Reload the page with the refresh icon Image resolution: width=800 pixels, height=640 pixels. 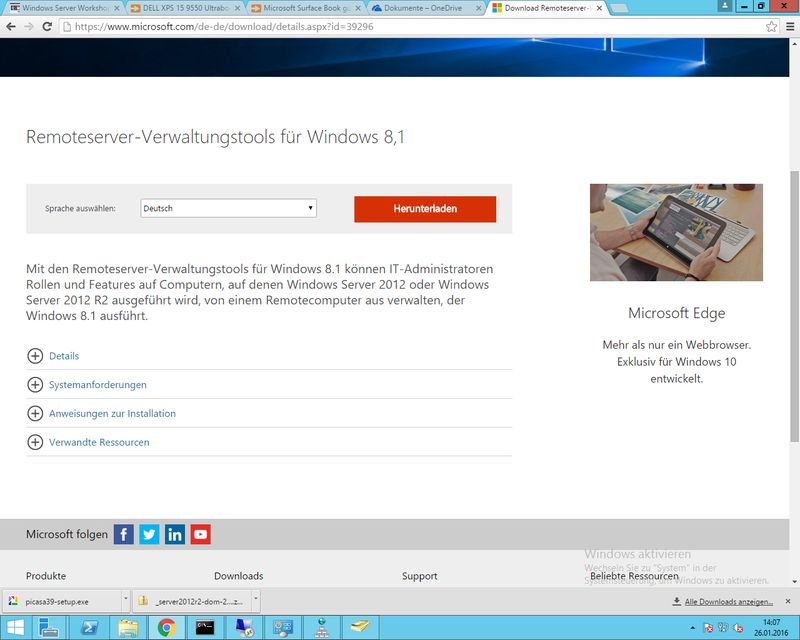[x=47, y=27]
